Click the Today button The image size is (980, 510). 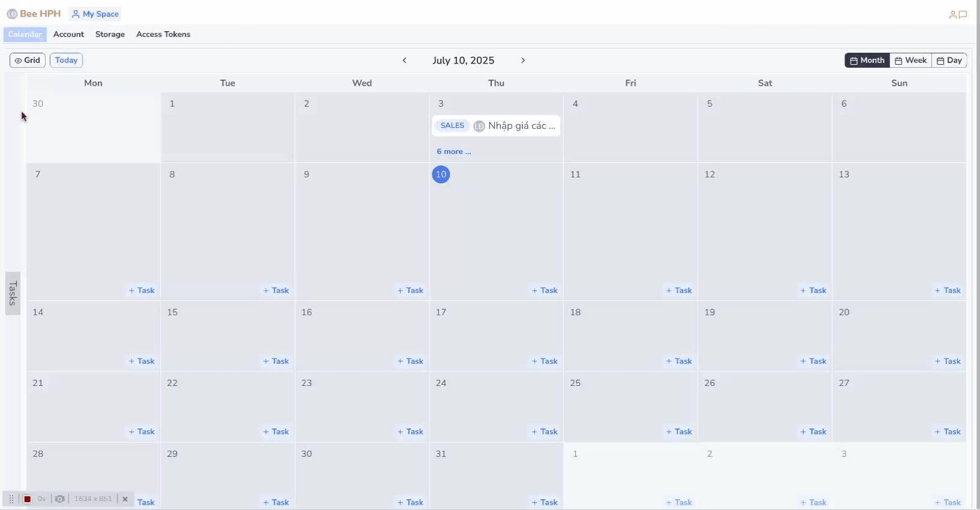[66, 61]
